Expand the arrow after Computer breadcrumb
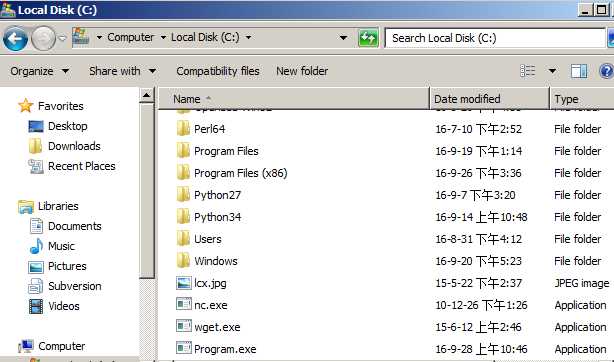The height and width of the screenshot is (362, 614). pyautogui.click(x=163, y=38)
